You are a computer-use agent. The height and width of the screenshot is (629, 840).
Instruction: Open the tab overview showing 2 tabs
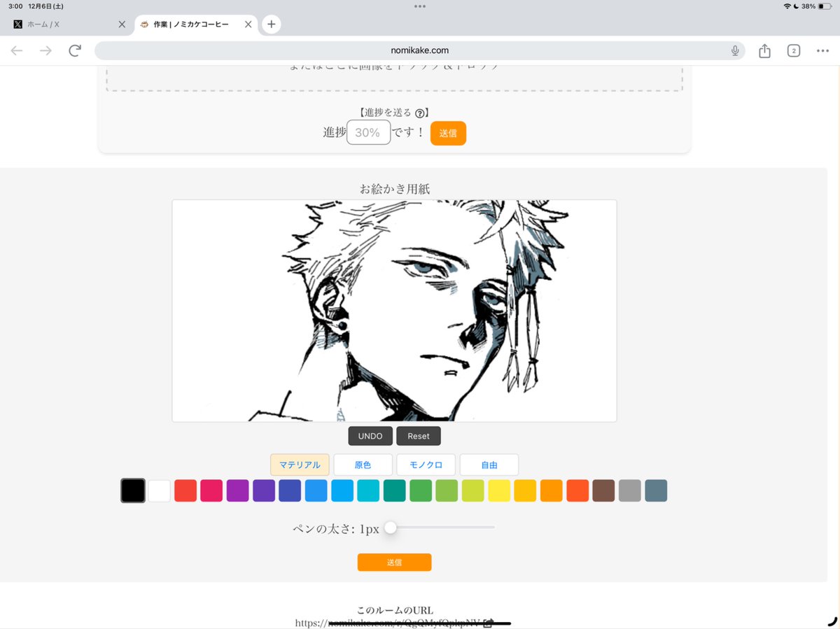click(793, 50)
